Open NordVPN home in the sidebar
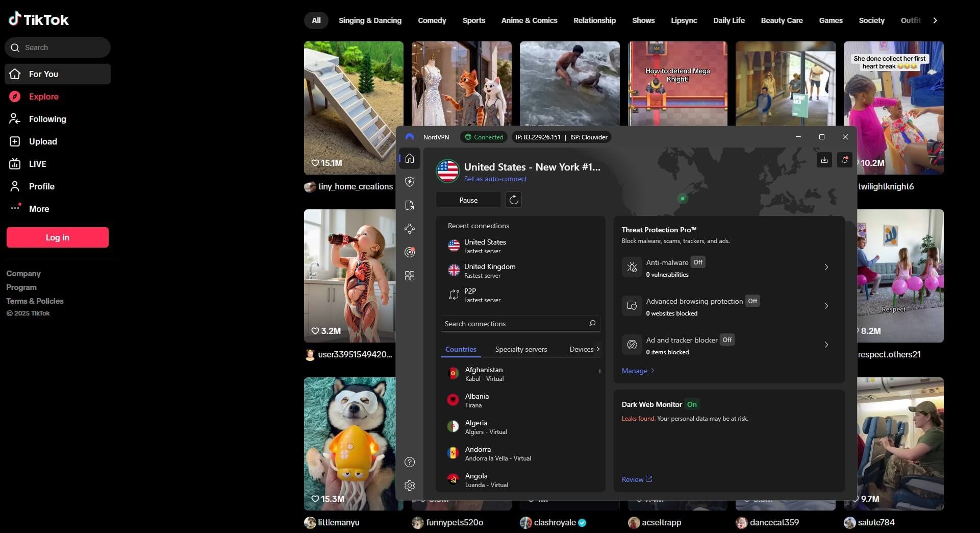The image size is (980, 533). click(x=410, y=159)
